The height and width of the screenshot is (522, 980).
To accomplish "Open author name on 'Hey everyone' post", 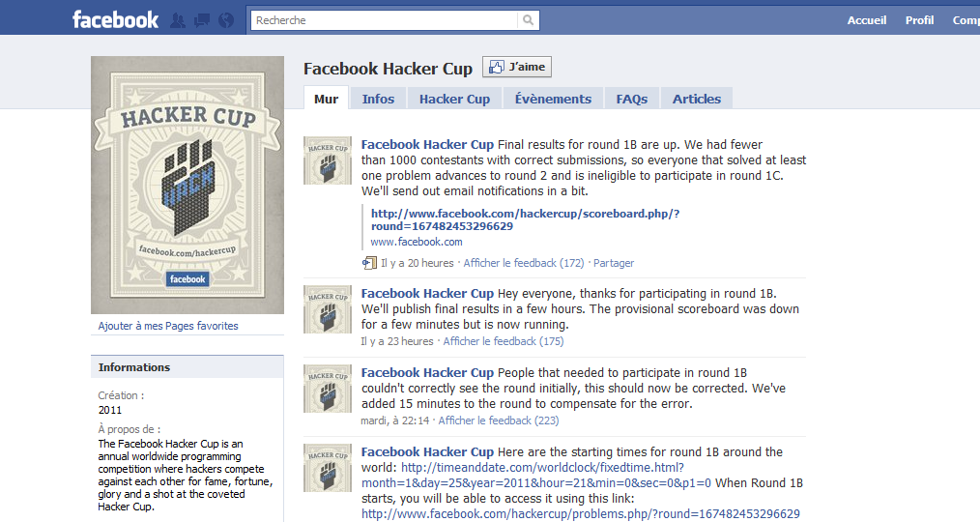I will click(427, 293).
